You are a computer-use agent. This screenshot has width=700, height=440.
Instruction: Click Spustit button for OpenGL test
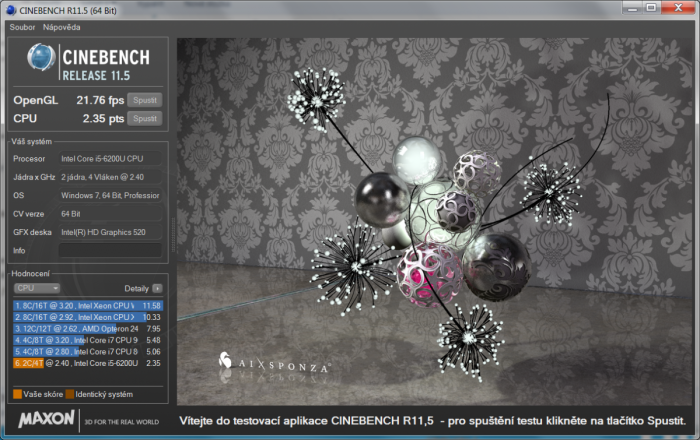coord(144,100)
